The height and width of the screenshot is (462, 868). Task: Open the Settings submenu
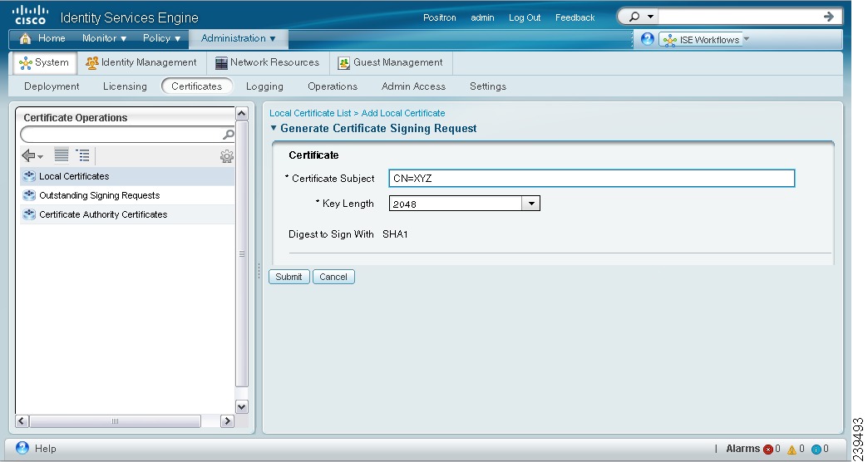488,87
